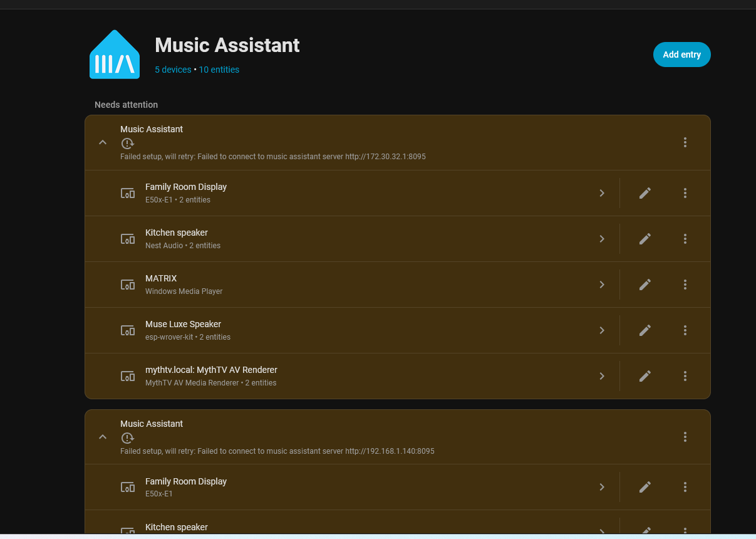Open MATRIX details via its right chevron

click(x=601, y=285)
